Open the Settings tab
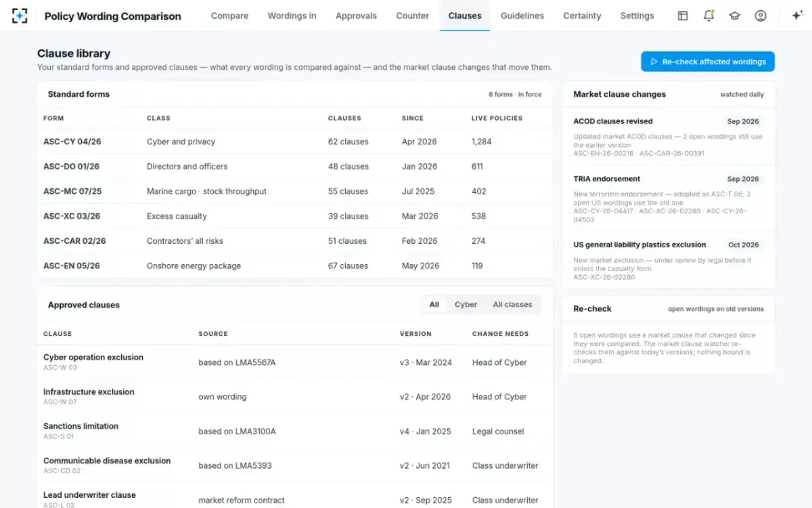 (637, 16)
